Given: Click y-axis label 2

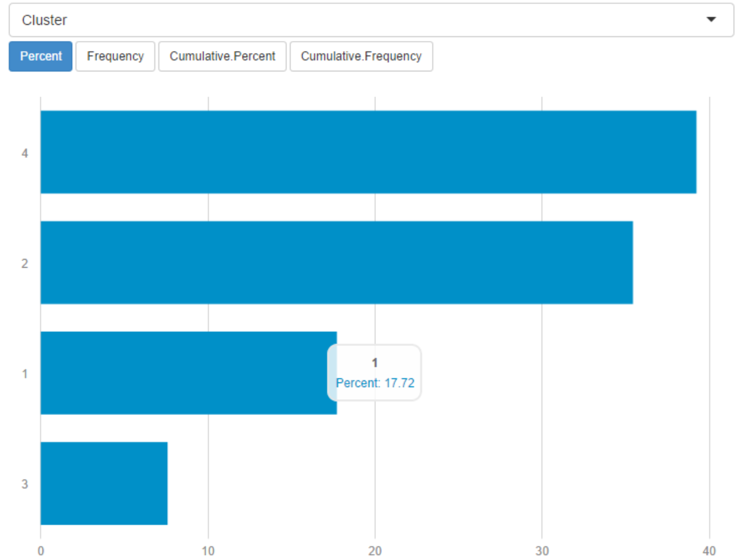Looking at the screenshot, I should [x=24, y=264].
